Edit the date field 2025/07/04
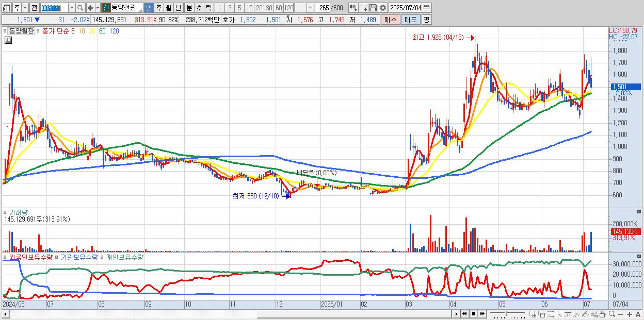This screenshot has height=320, width=644. (x=406, y=8)
